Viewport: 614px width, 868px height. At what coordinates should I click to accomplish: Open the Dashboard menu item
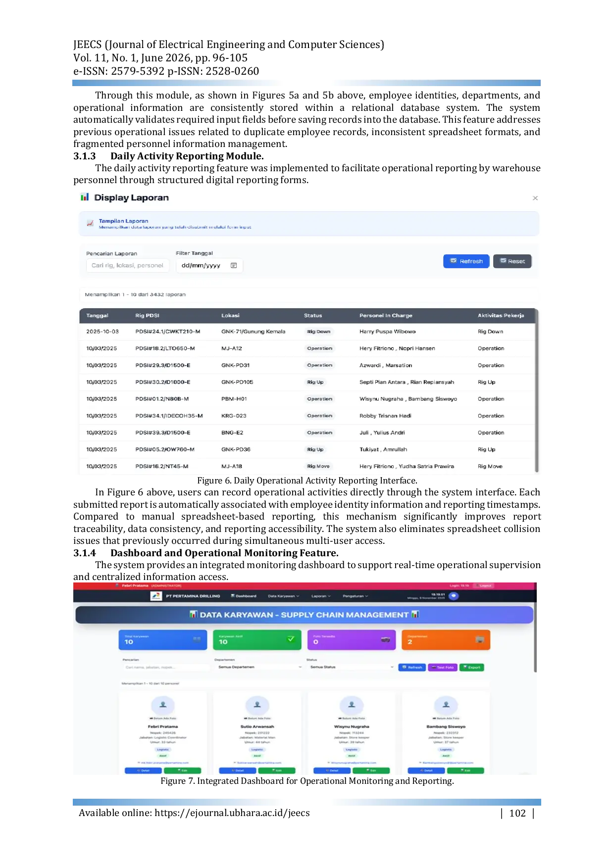click(244, 596)
